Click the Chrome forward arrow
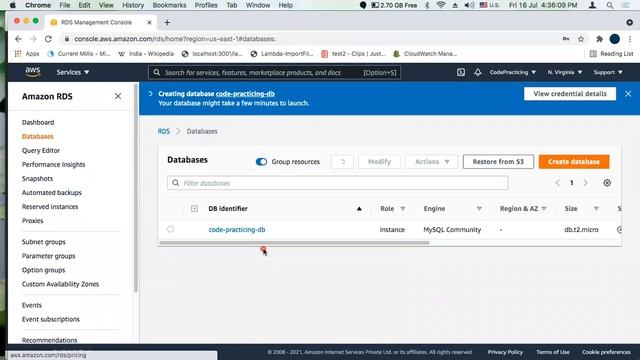 (33, 39)
